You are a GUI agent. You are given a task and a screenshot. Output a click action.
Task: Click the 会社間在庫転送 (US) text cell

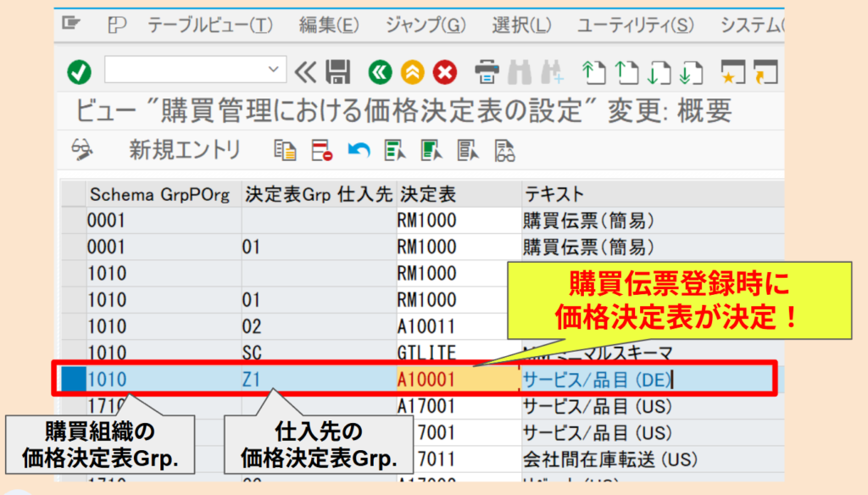(653, 459)
